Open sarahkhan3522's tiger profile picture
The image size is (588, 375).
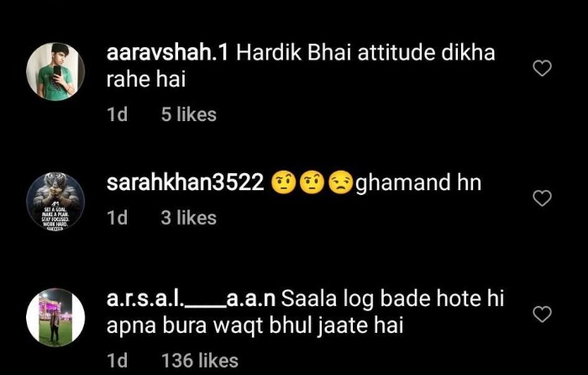click(55, 201)
